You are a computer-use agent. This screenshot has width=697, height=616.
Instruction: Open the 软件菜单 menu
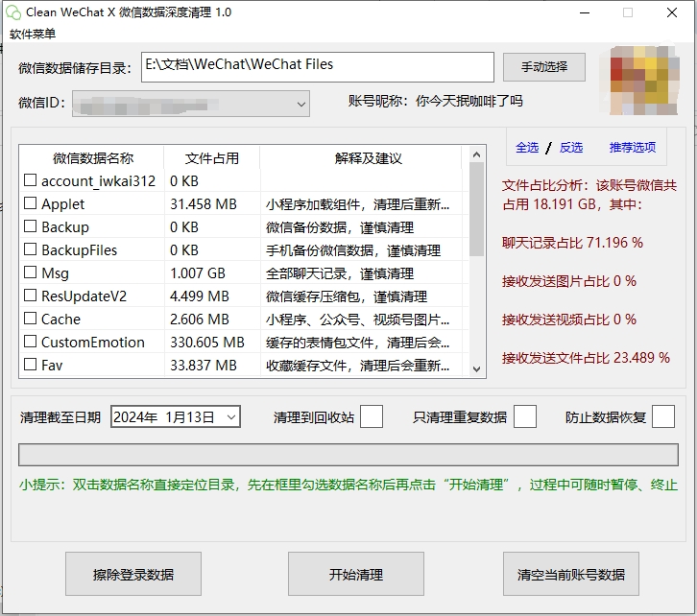[x=33, y=34]
